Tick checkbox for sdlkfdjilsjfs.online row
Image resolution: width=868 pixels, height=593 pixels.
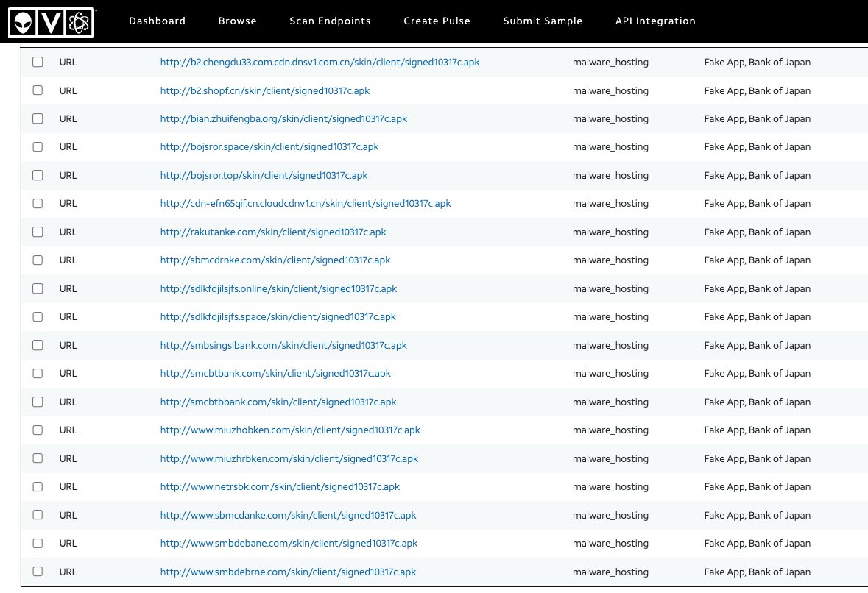point(38,288)
